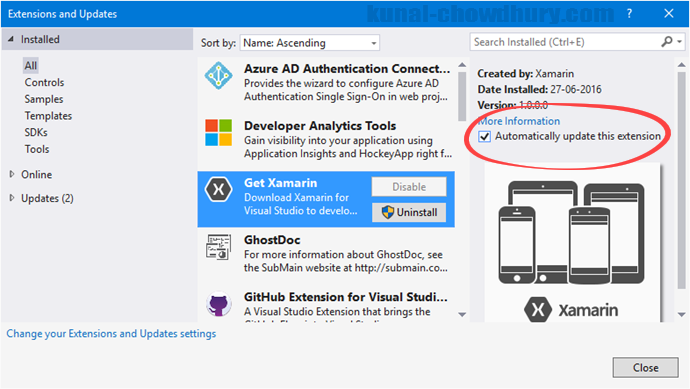
Task: Click extension list scrollbar up arrow
Action: pos(462,65)
